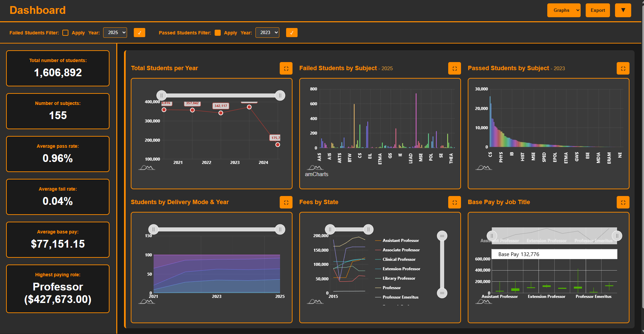Toggle Extension Professor legend series
This screenshot has width=644, height=334.
click(x=398, y=269)
